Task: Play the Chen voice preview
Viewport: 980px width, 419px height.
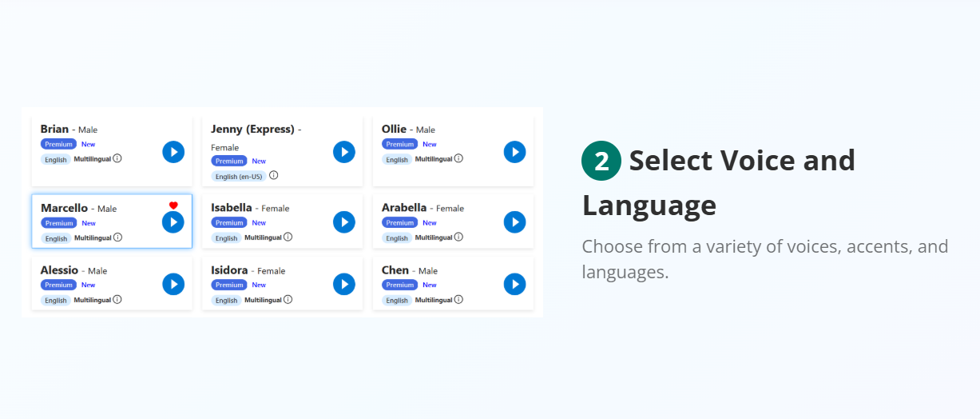Action: [514, 284]
